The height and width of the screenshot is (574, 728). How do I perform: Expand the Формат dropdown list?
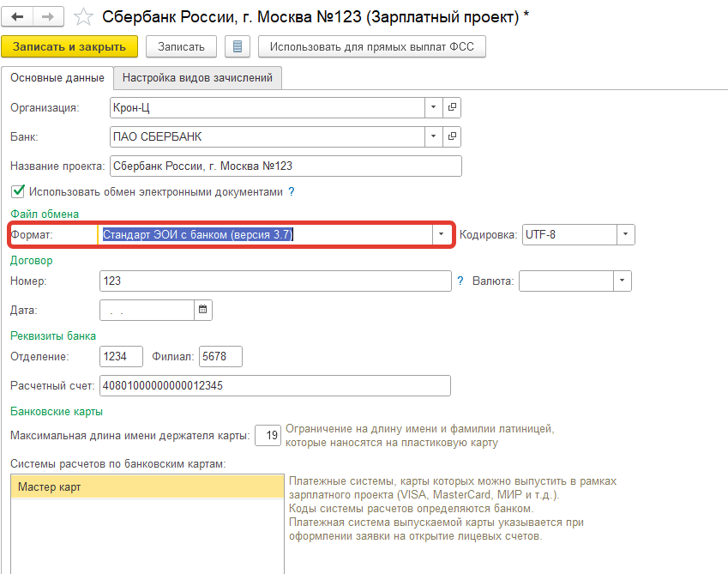[442, 234]
